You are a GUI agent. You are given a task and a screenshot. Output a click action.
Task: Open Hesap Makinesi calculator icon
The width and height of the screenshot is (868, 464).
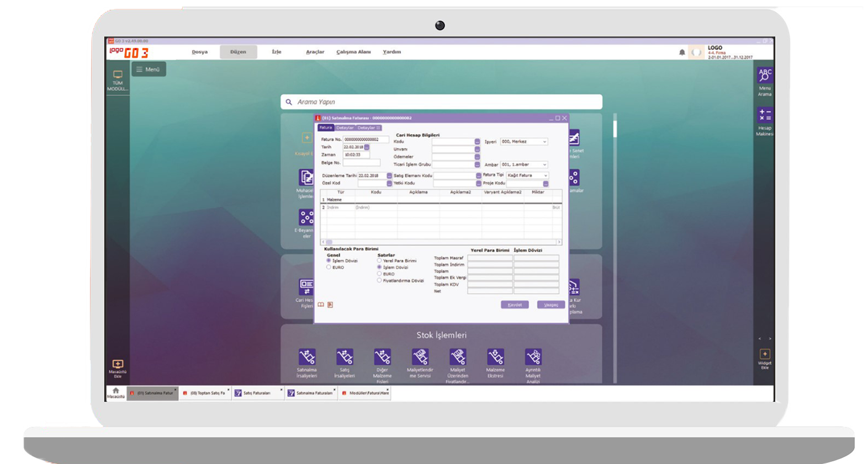coord(765,115)
